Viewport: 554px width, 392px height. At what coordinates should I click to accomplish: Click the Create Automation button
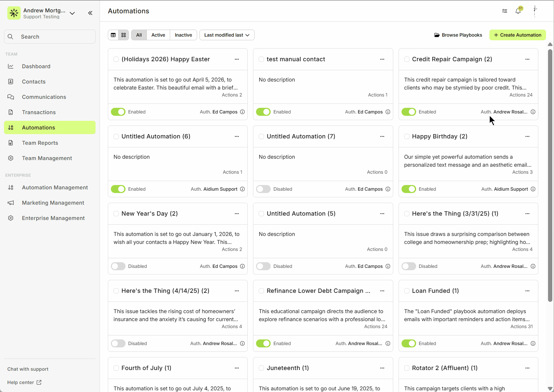(x=517, y=35)
